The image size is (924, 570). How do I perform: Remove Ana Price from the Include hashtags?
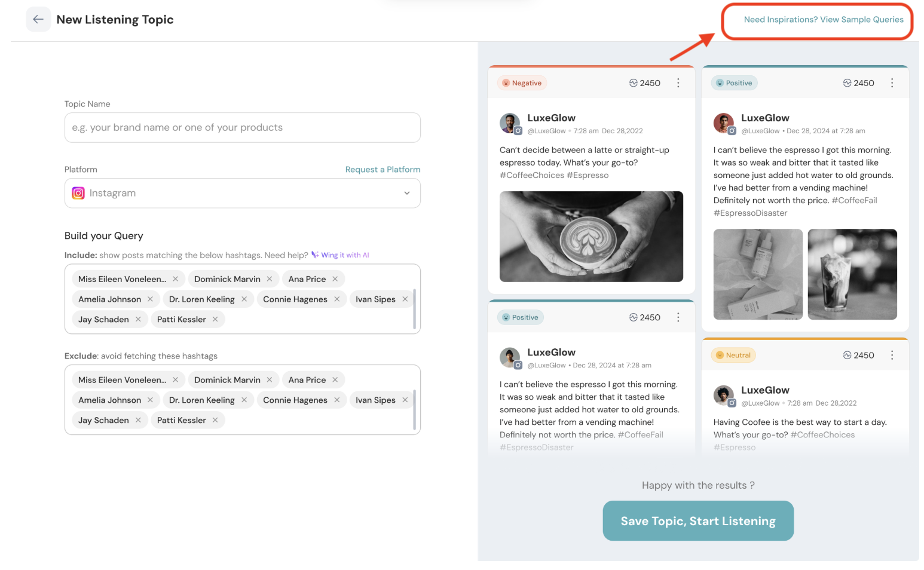pos(335,279)
